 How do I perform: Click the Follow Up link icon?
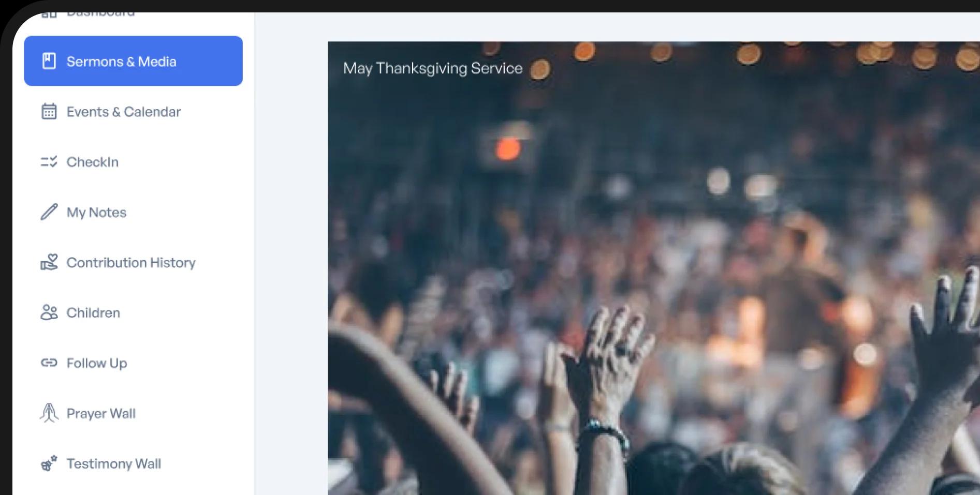[x=49, y=363]
